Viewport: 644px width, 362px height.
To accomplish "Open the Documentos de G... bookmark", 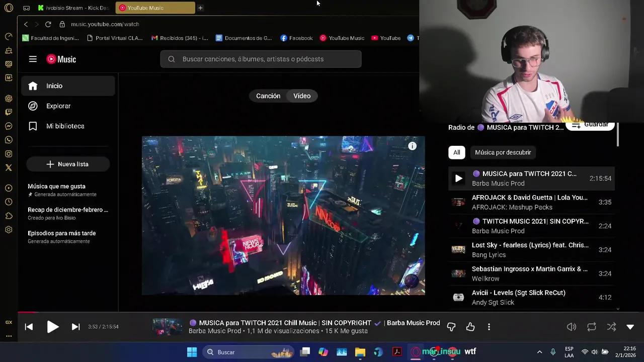I will (244, 38).
